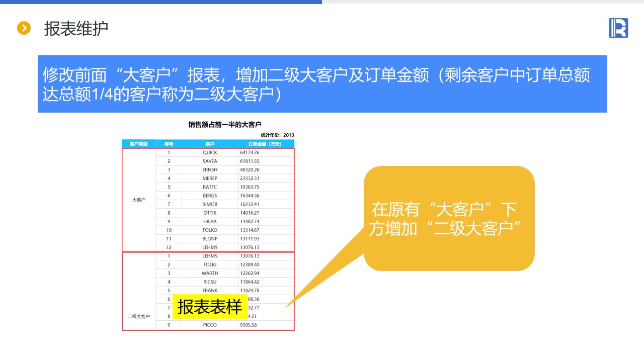Click the amount 11829.78
Viewport: 644px width, 362px height.
[x=250, y=291]
